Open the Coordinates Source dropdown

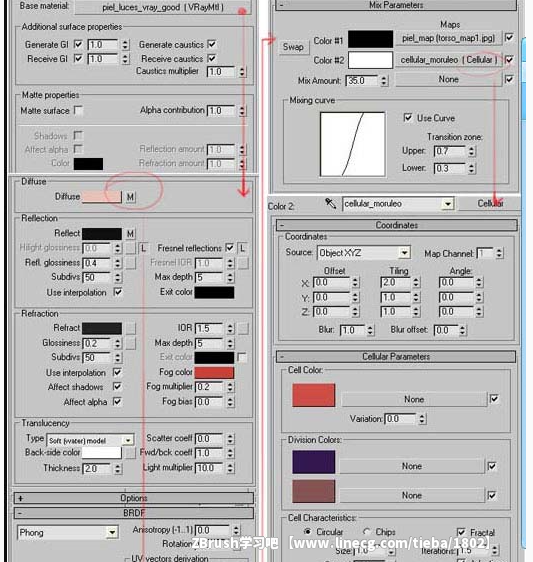tap(405, 253)
